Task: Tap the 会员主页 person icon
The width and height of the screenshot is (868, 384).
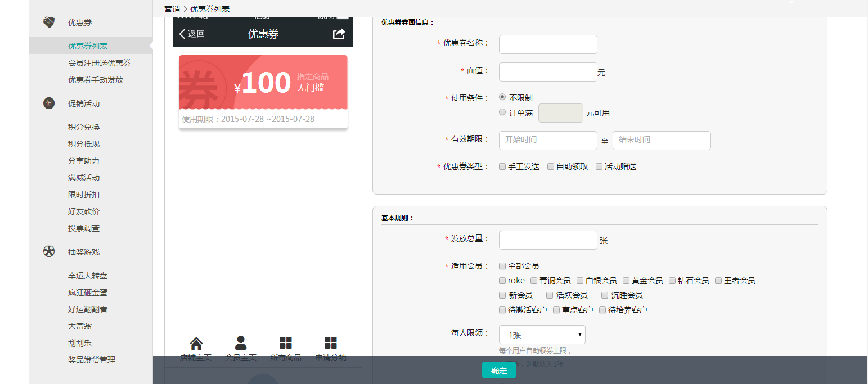Action: tap(241, 343)
